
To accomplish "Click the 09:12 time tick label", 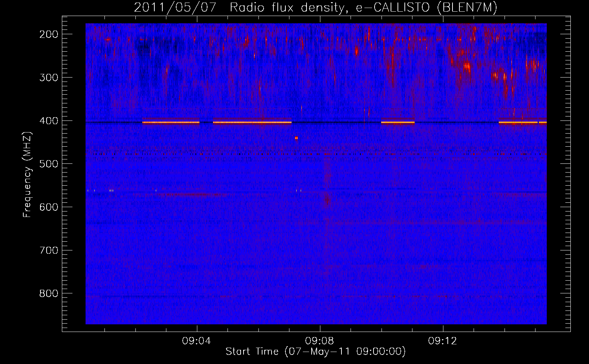I will (443, 341).
